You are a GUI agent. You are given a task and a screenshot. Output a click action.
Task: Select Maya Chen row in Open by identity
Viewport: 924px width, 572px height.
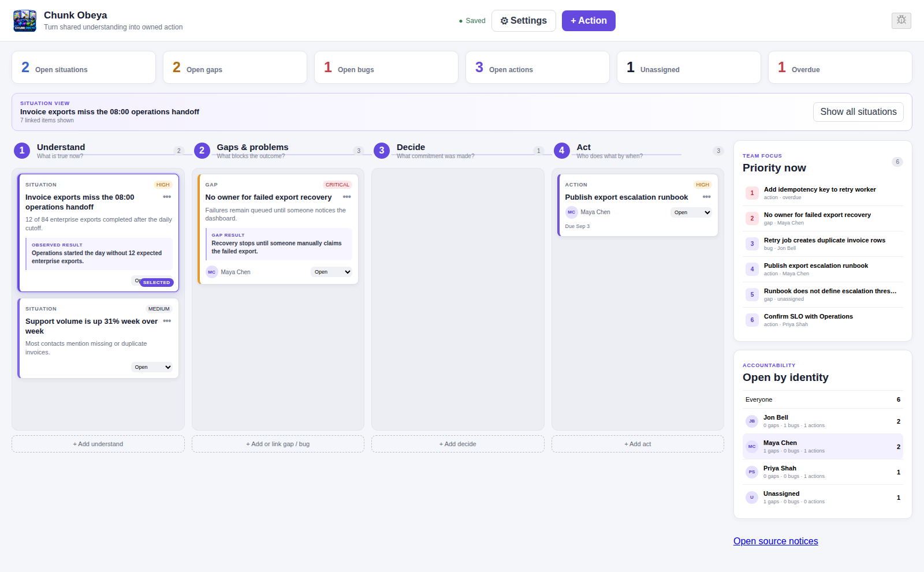(x=823, y=447)
